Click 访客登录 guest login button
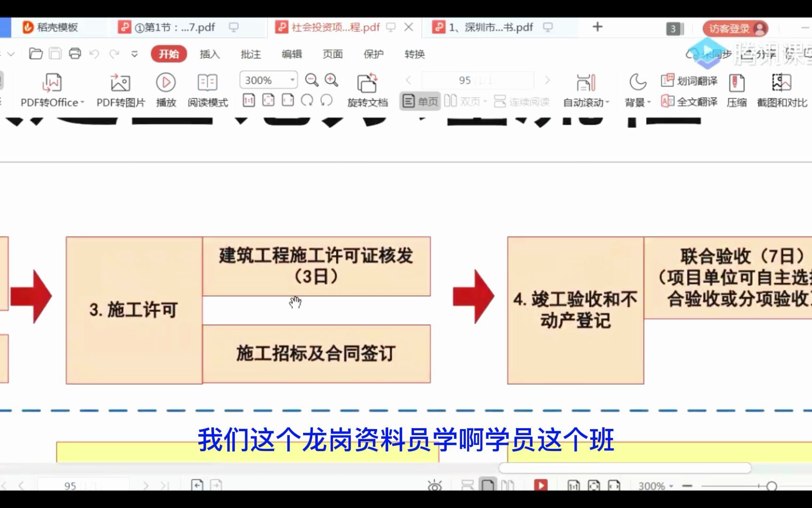 [x=735, y=29]
